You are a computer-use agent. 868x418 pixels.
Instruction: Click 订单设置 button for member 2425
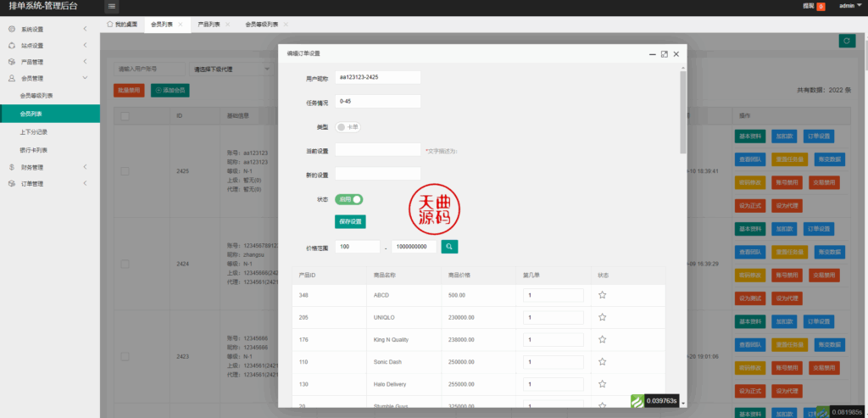[819, 137]
